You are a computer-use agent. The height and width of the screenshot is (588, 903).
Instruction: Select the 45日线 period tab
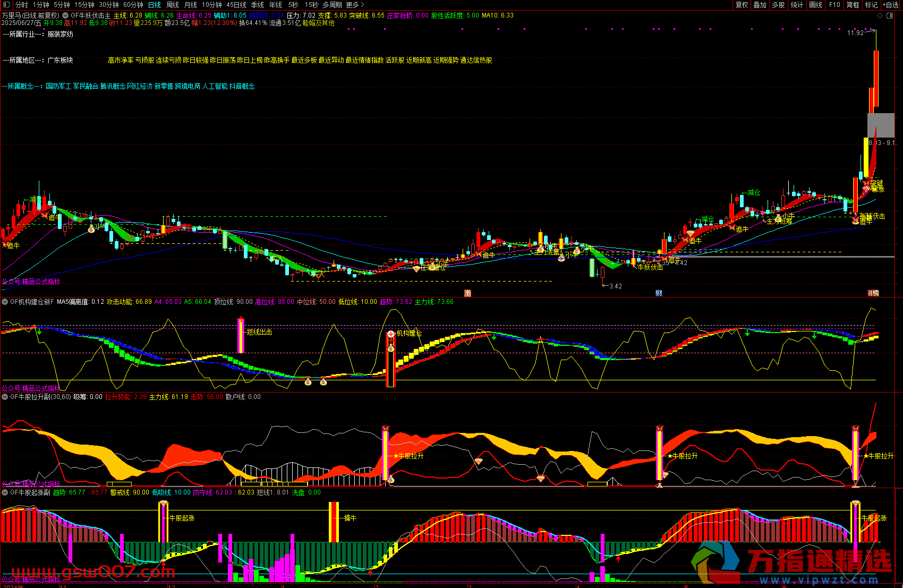pyautogui.click(x=236, y=5)
